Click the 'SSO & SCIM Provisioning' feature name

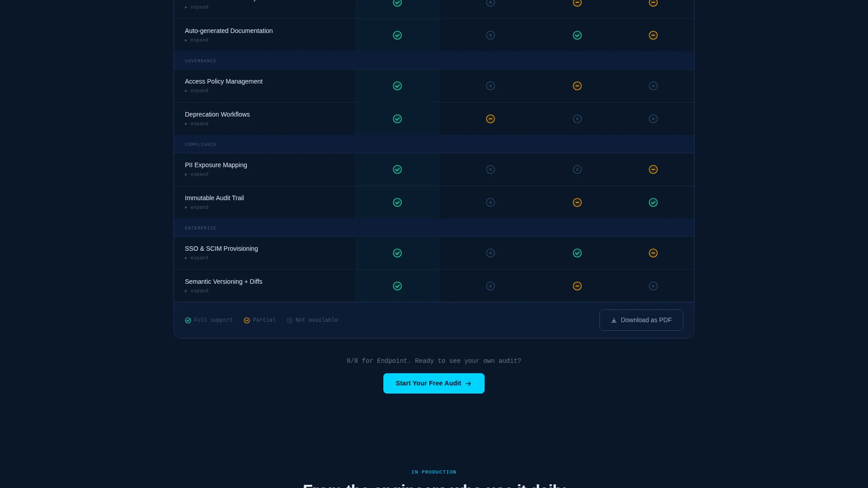[222, 249]
